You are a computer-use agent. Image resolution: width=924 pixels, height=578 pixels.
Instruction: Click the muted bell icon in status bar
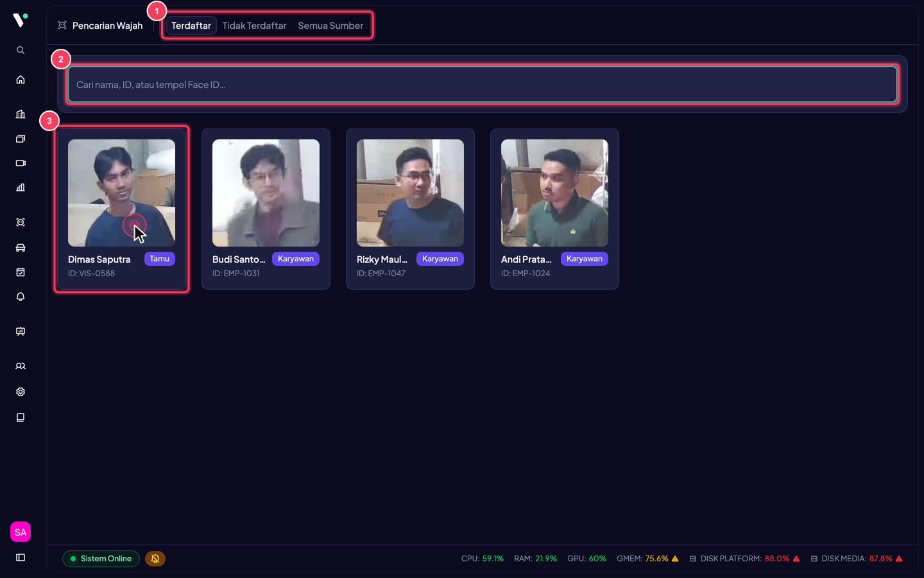[x=155, y=559]
